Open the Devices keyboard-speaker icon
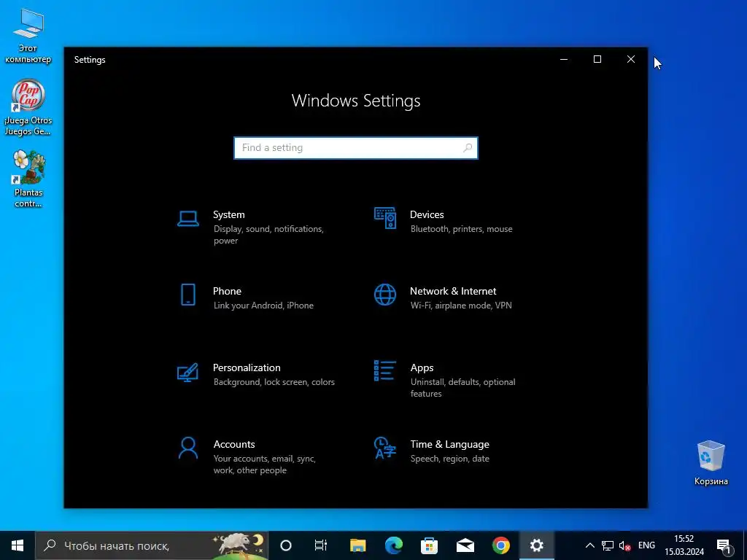 point(385,218)
